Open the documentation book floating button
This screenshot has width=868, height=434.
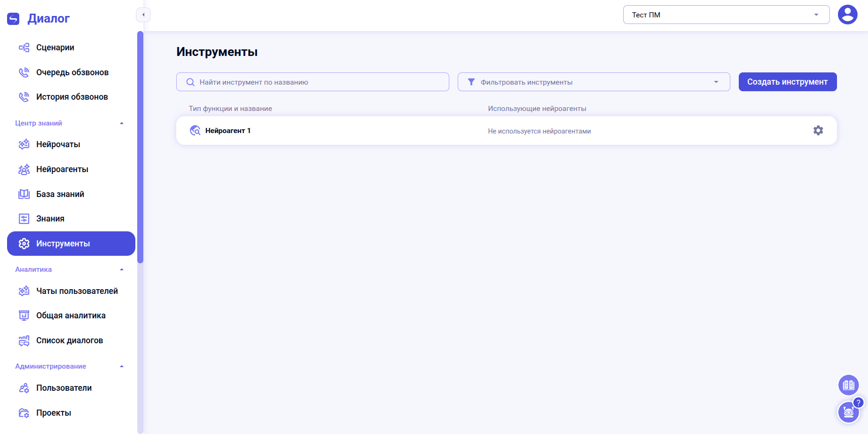(x=848, y=385)
